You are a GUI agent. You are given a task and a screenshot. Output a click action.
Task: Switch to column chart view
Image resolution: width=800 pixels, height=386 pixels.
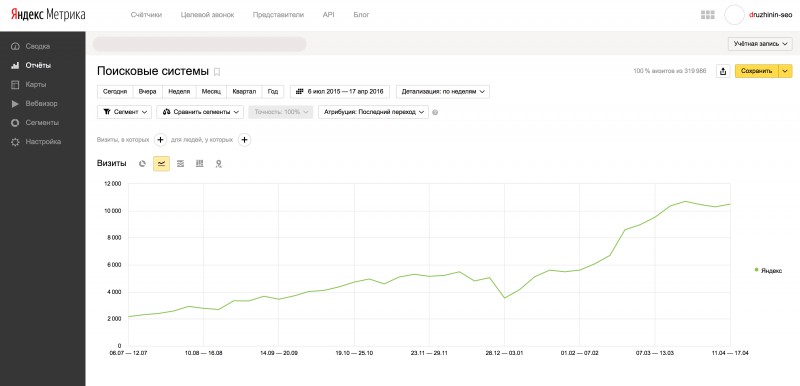199,164
